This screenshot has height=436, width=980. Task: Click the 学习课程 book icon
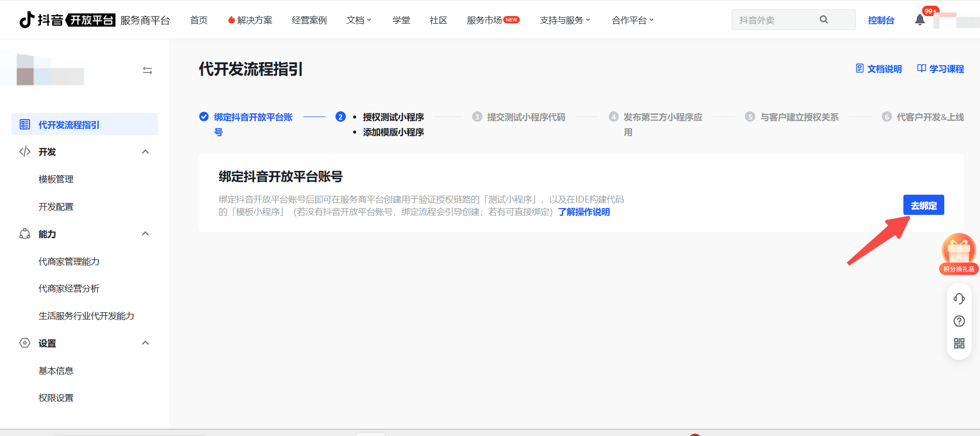pos(922,68)
